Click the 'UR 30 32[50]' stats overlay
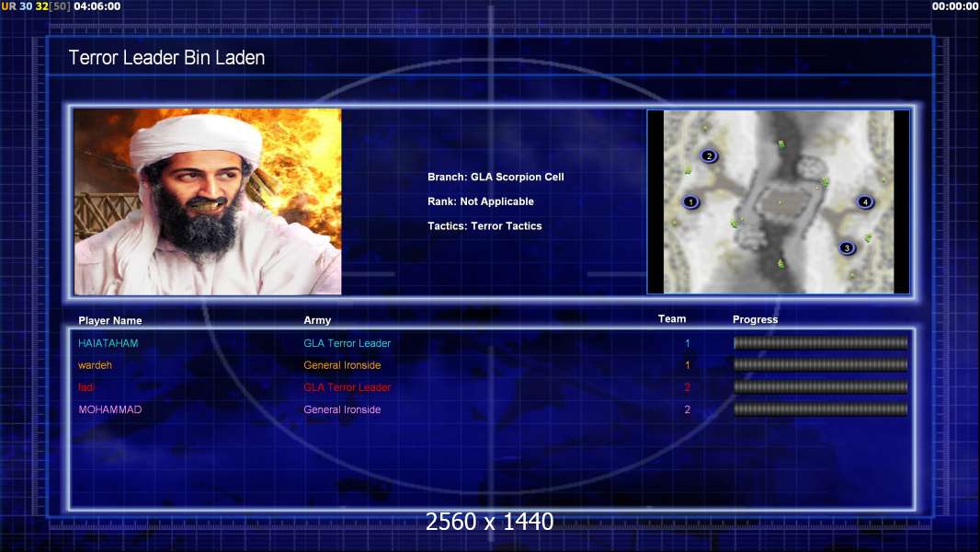Viewport: 980px width, 552px height. [36, 6]
